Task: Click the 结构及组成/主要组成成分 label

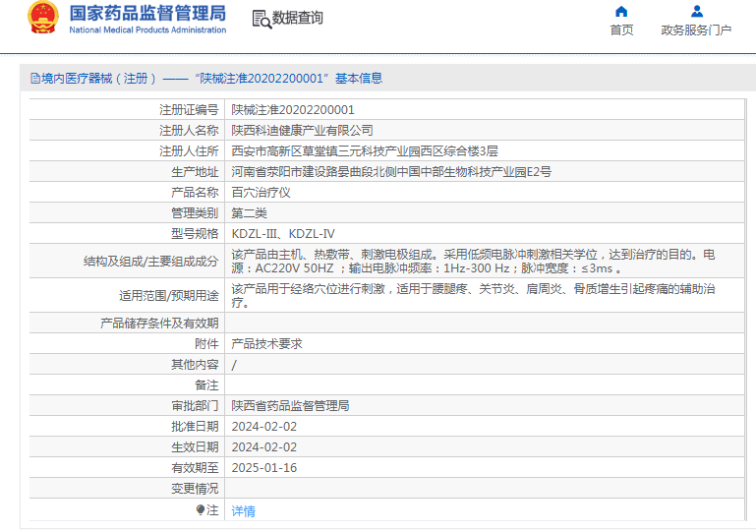Action: 151,262
